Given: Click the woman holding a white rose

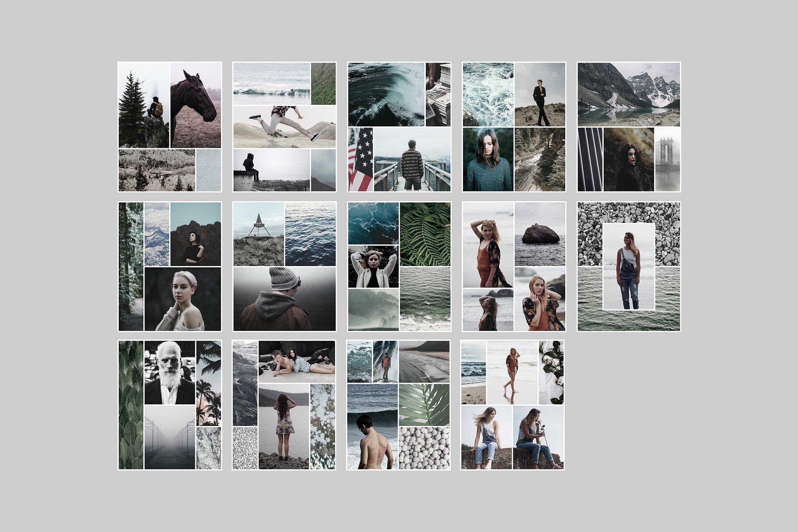Looking at the screenshot, I should click(x=538, y=437).
